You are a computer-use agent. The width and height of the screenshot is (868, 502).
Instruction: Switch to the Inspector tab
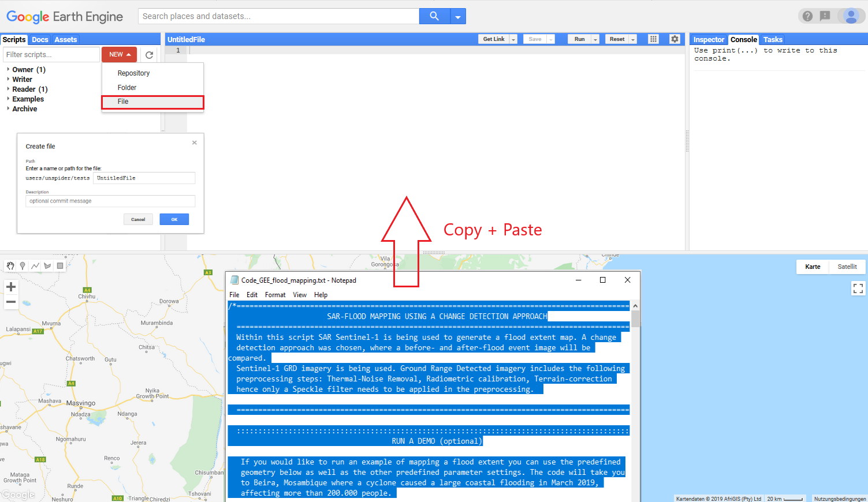(709, 39)
